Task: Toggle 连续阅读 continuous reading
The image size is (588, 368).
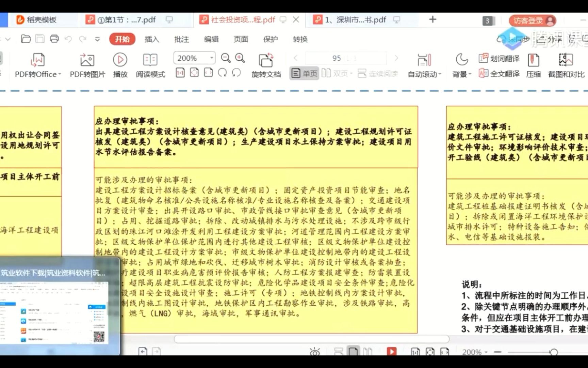Action: point(378,73)
